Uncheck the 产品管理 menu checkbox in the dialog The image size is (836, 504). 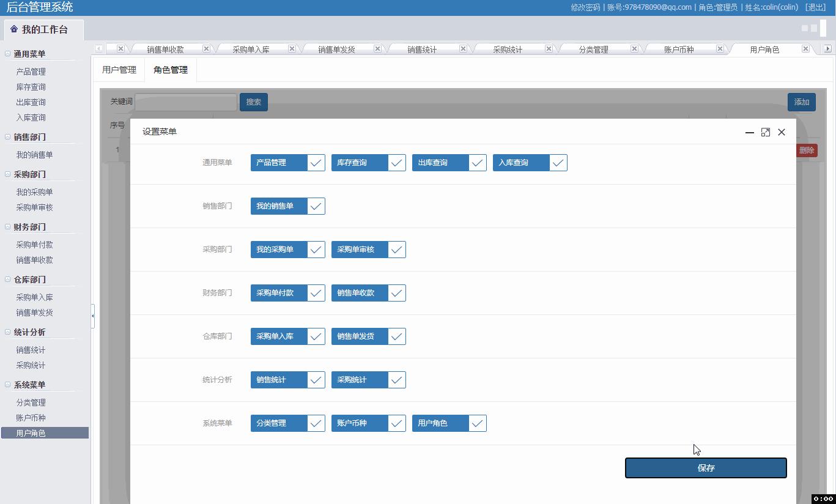(x=316, y=163)
